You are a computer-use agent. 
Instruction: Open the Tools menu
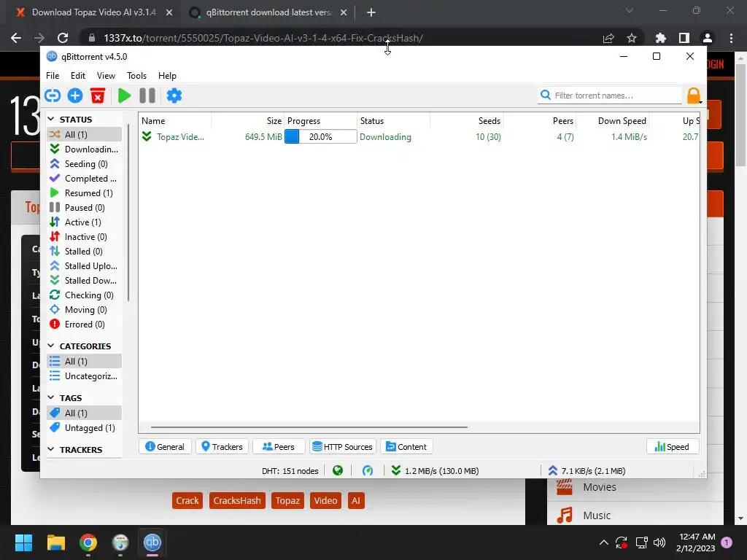[136, 76]
